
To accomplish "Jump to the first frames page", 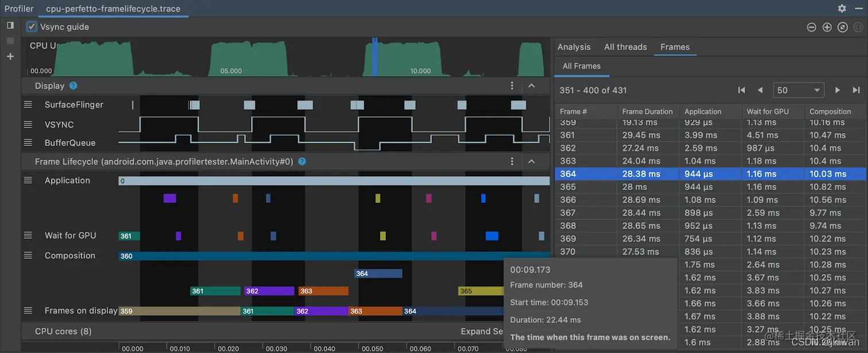I will (741, 90).
